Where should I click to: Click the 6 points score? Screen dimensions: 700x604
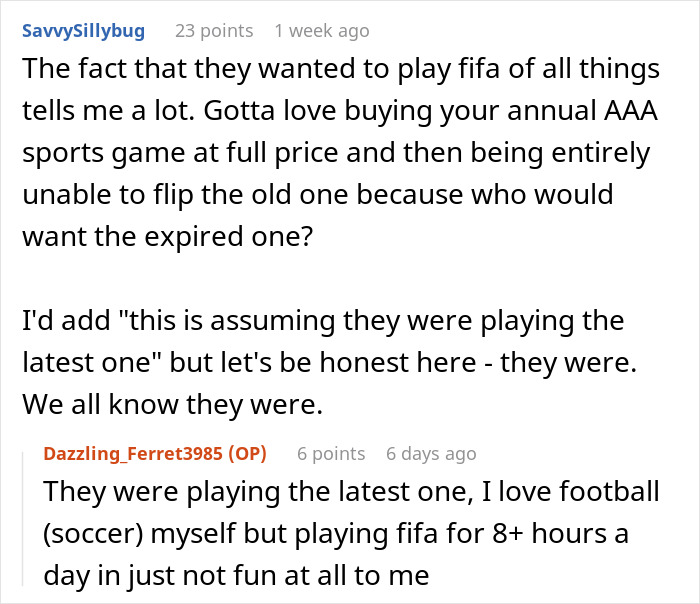[331, 454]
